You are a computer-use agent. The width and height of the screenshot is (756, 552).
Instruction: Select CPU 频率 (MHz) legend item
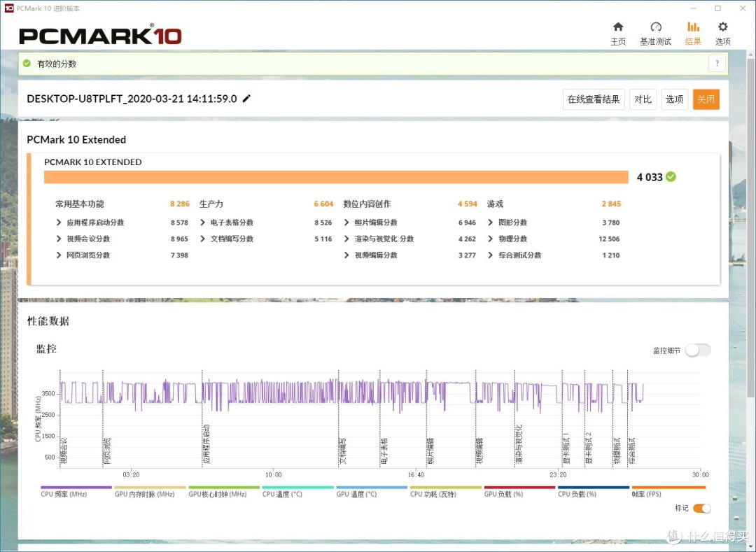tap(76, 492)
